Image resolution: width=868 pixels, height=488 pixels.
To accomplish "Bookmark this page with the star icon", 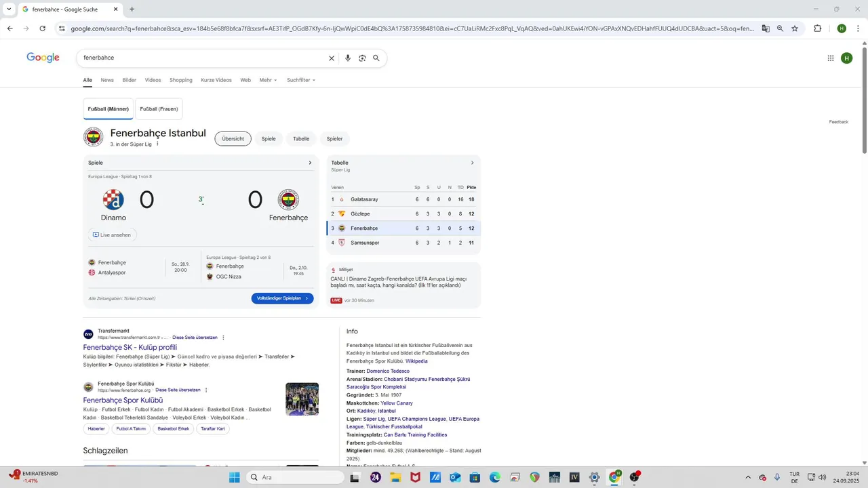I will 795,28.
